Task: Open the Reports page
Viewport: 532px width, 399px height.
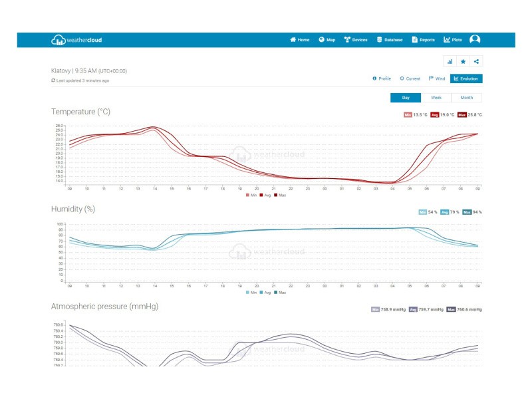Action: [423, 40]
